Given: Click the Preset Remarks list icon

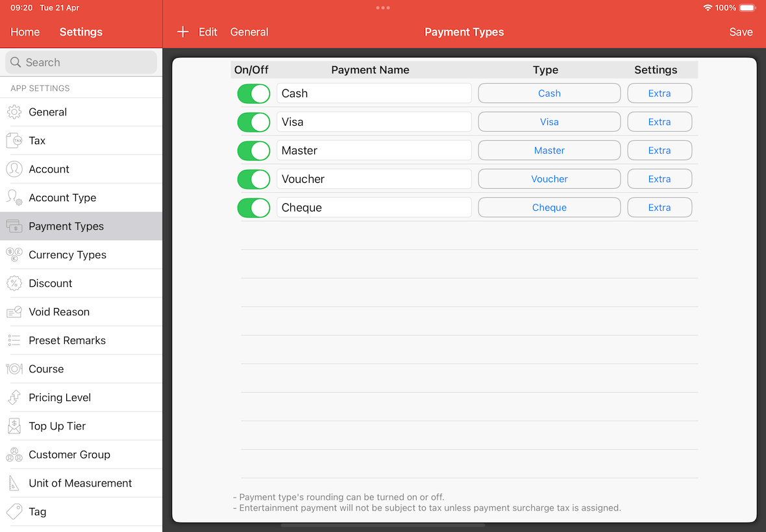Looking at the screenshot, I should [x=14, y=340].
